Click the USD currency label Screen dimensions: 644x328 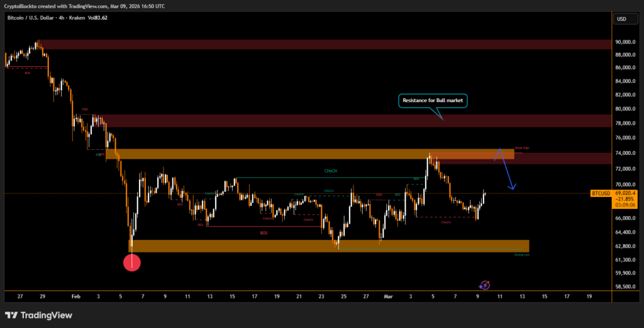[x=621, y=19]
